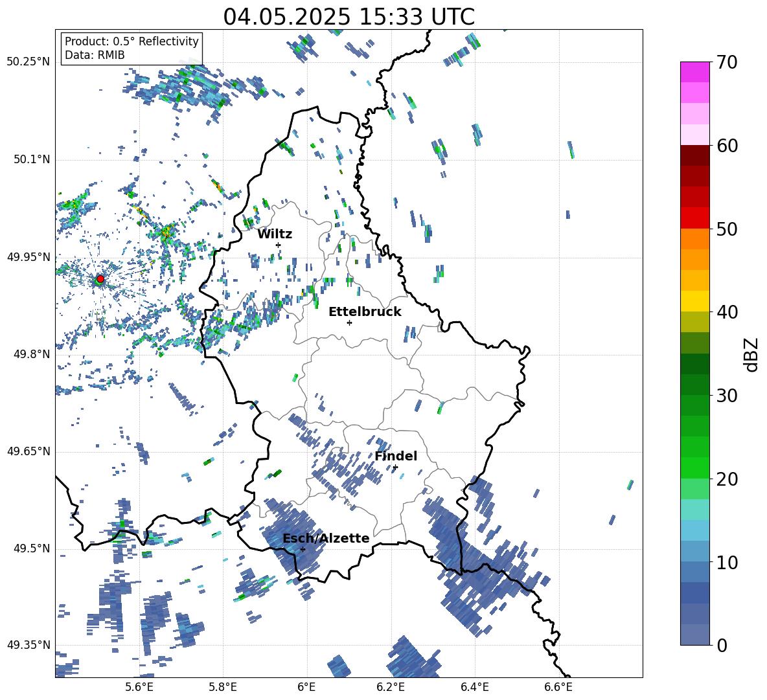The width and height of the screenshot is (767, 700).
Task: Click the 20 dBZ colorbar tick label
Action: pos(727,479)
